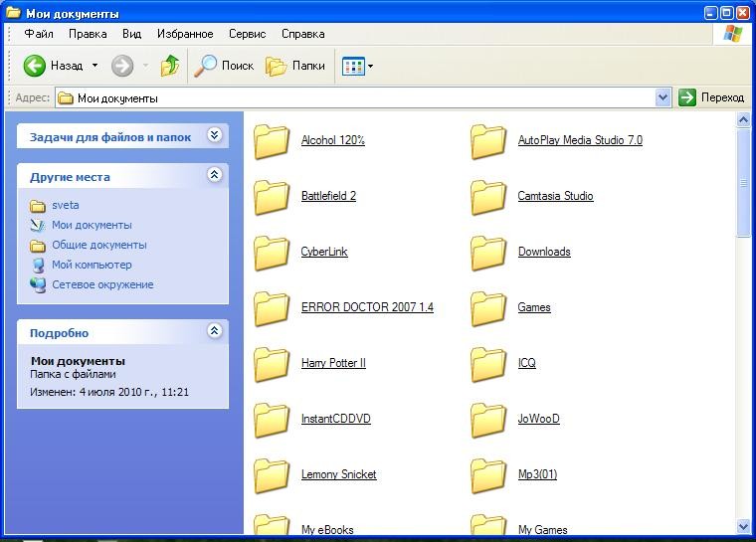The image size is (756, 542).
Task: Click the Переход go button
Action: tap(711, 97)
